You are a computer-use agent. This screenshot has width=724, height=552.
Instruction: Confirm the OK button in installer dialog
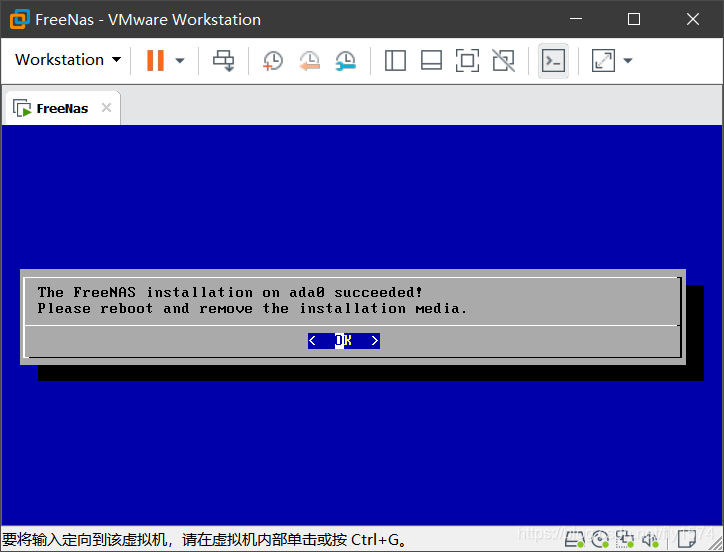344,341
